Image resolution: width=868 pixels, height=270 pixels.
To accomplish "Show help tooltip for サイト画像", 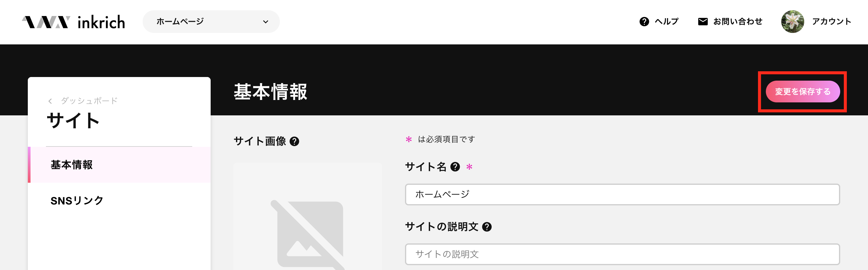I will click(294, 141).
